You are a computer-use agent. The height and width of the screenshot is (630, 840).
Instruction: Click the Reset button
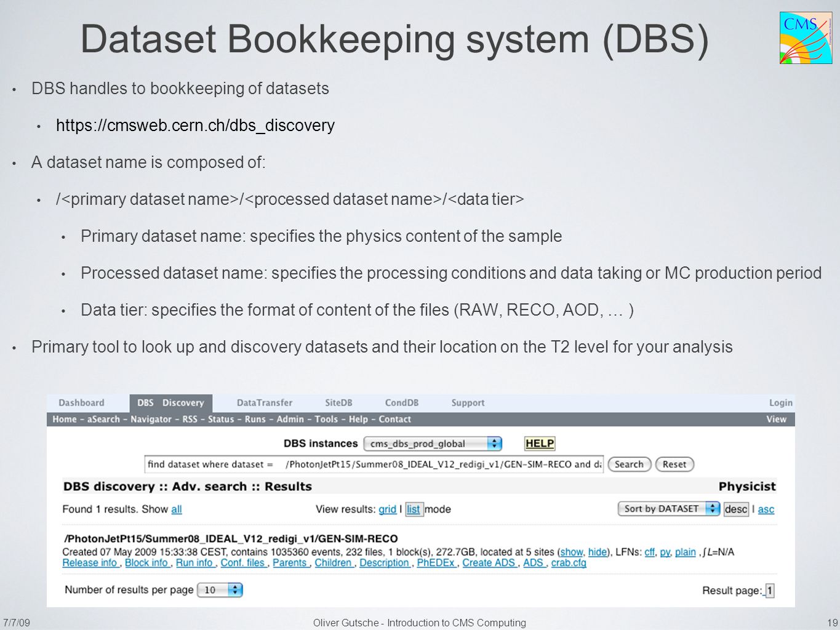[674, 465]
